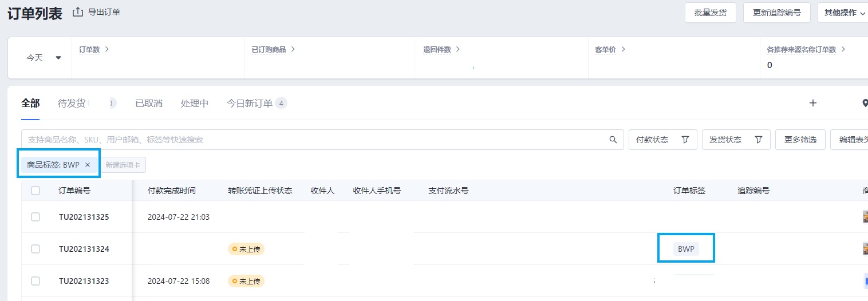Open product thumbnail of order TU202131324
This screenshot has width=868, height=301.
pyautogui.click(x=865, y=249)
